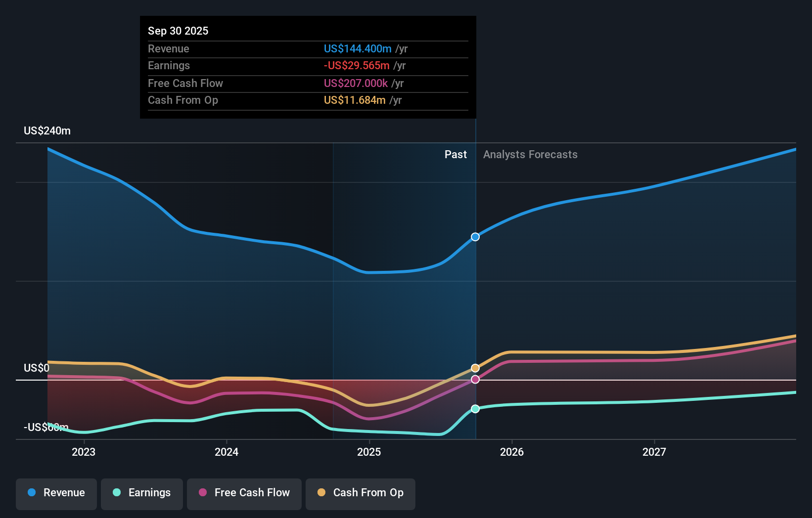The width and height of the screenshot is (812, 518).
Task: Expand the Analysts Forecasts section
Action: [x=530, y=154]
